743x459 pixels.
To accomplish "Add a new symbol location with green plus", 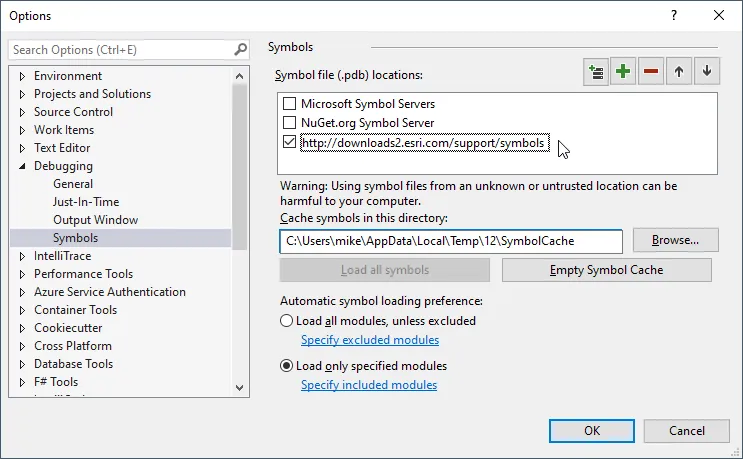I will tap(623, 72).
